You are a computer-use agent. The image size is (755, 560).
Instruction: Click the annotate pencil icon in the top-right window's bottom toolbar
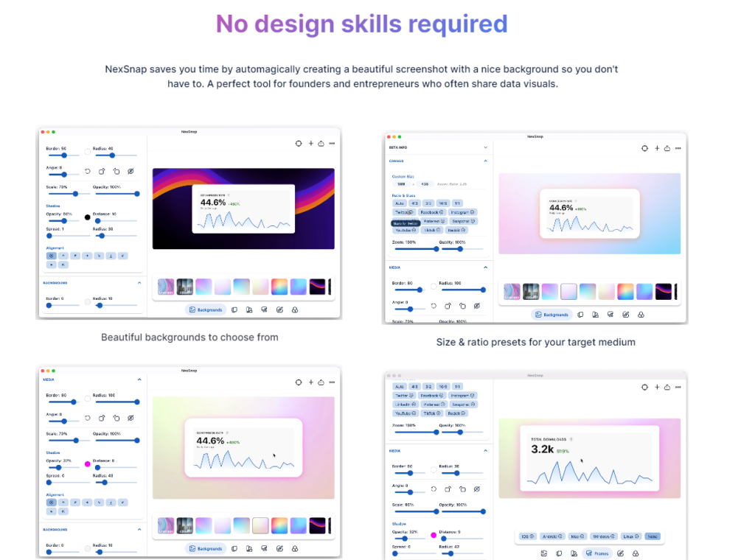626,315
